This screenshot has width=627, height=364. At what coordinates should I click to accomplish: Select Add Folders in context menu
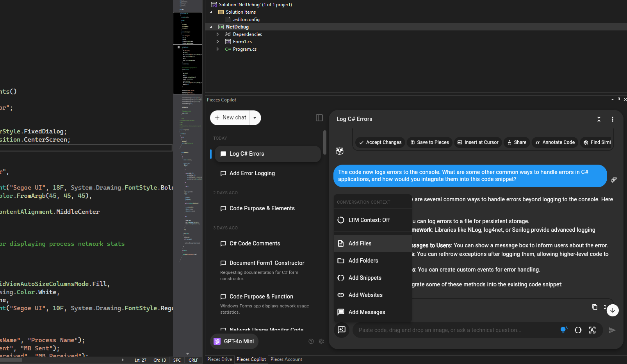373,261
